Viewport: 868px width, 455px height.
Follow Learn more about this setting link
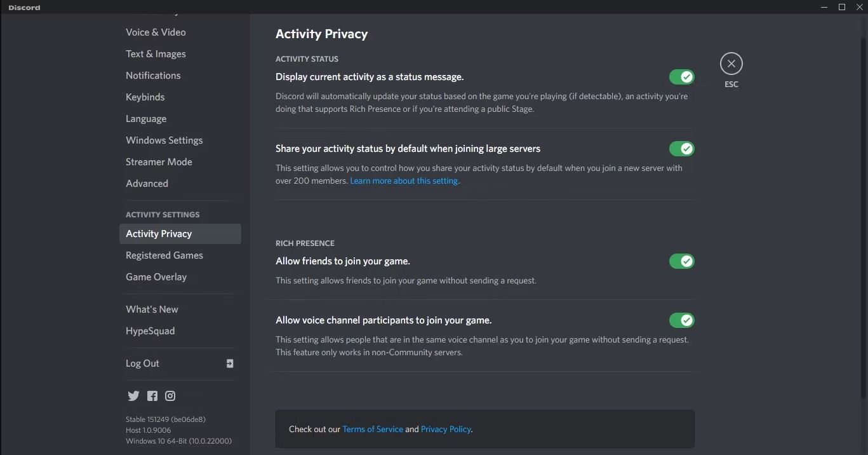[404, 181]
